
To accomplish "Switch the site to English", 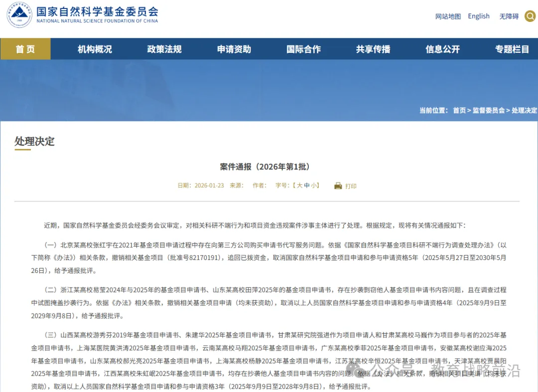I will click(x=479, y=16).
